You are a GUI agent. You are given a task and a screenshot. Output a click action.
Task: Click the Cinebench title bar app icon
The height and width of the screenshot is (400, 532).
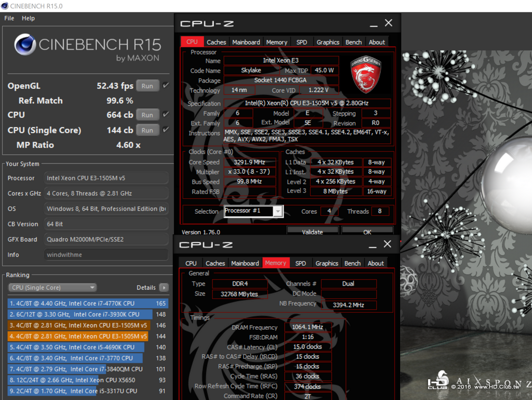(5, 6)
